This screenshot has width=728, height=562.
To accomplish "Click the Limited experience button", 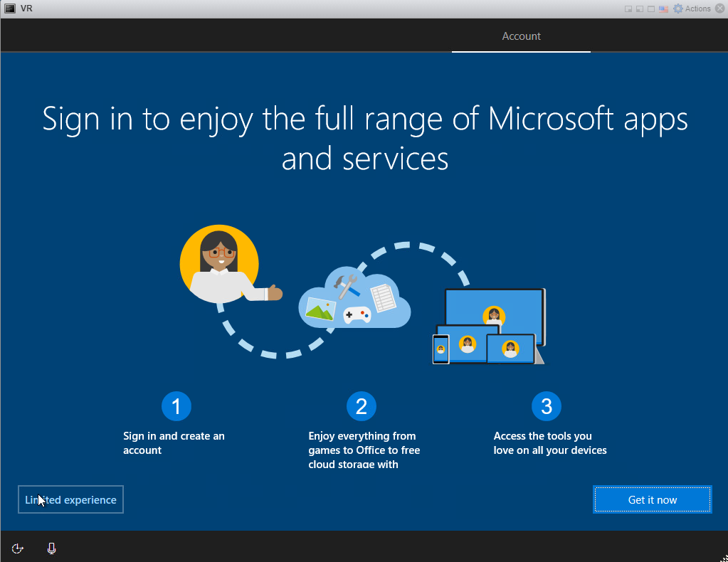I will pyautogui.click(x=70, y=499).
